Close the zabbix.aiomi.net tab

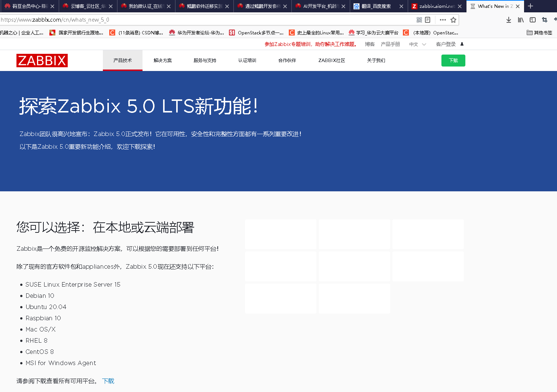[460, 6]
